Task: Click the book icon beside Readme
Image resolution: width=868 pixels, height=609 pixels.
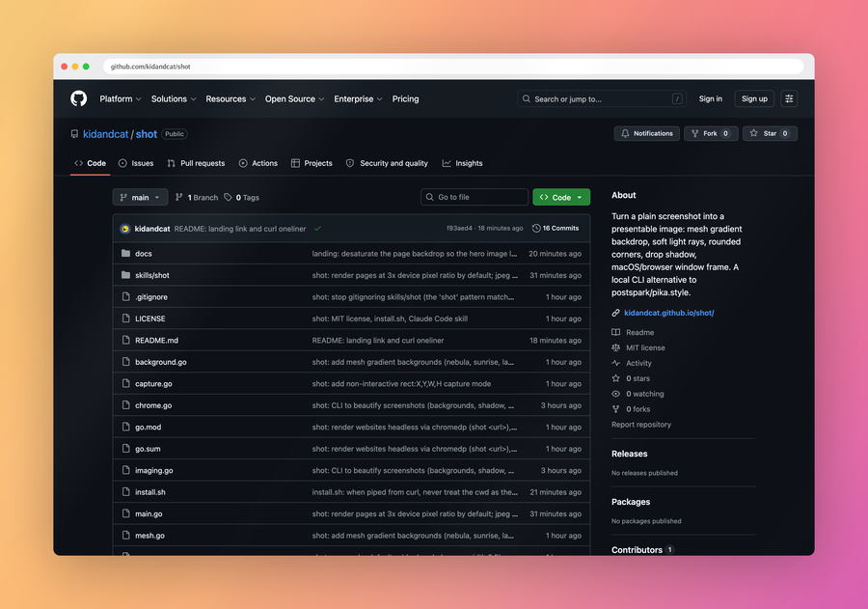Action: [615, 332]
